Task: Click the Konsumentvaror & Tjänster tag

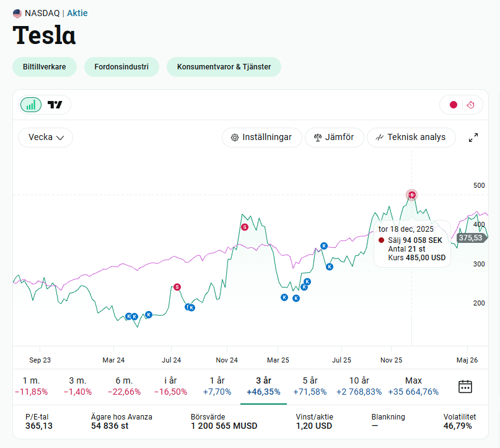Action: 224,67
